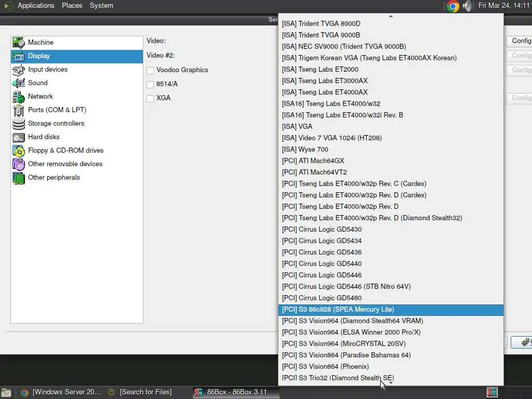Select S3 Vision964 (ELSA Winner 2000 Pro/X)

(x=391, y=332)
